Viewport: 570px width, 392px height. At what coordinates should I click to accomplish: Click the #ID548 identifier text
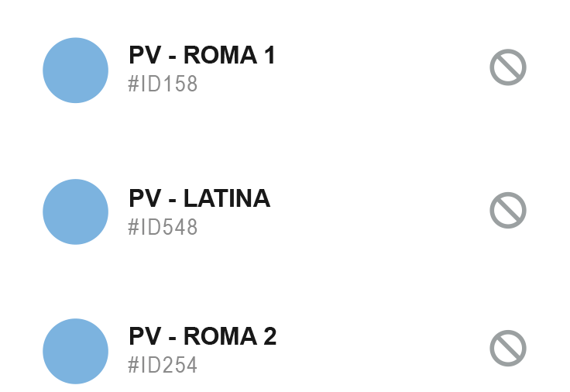coord(163,227)
